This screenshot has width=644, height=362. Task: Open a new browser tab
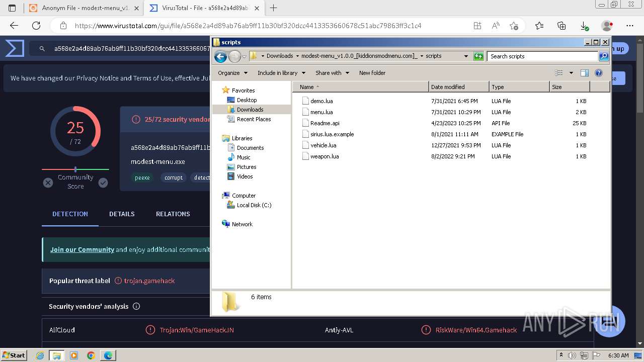click(274, 8)
